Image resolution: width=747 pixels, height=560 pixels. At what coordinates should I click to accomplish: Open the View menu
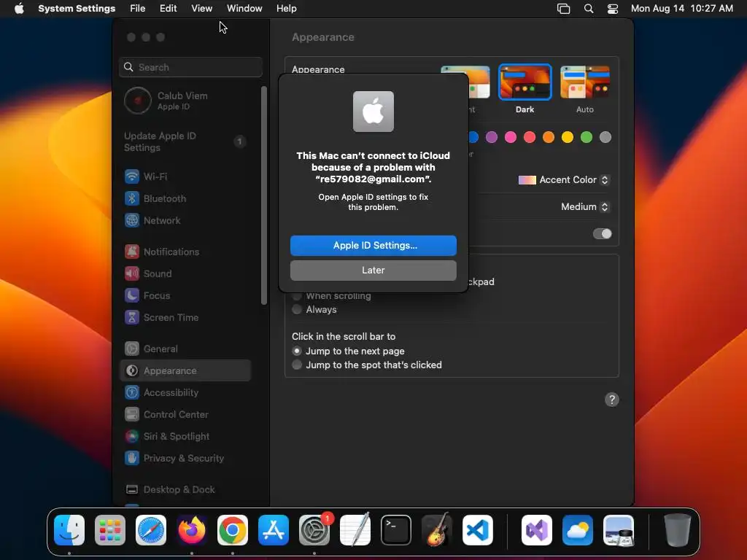coord(202,9)
